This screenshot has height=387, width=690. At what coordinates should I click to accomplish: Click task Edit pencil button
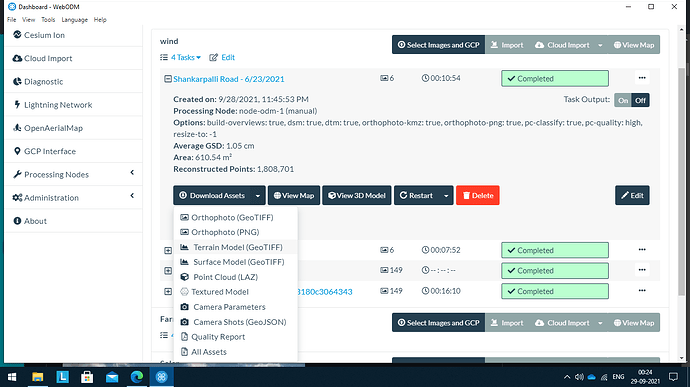pos(632,195)
